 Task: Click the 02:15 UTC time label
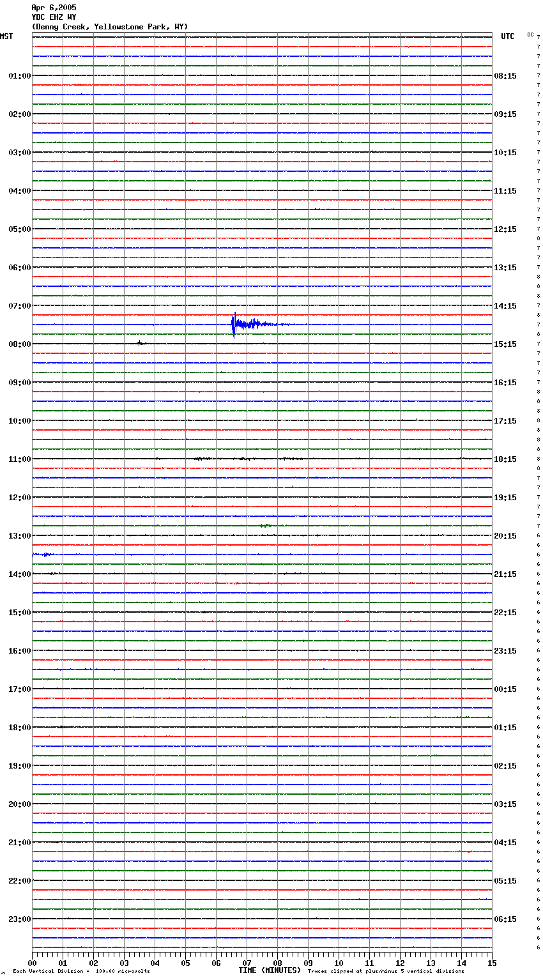[505, 766]
